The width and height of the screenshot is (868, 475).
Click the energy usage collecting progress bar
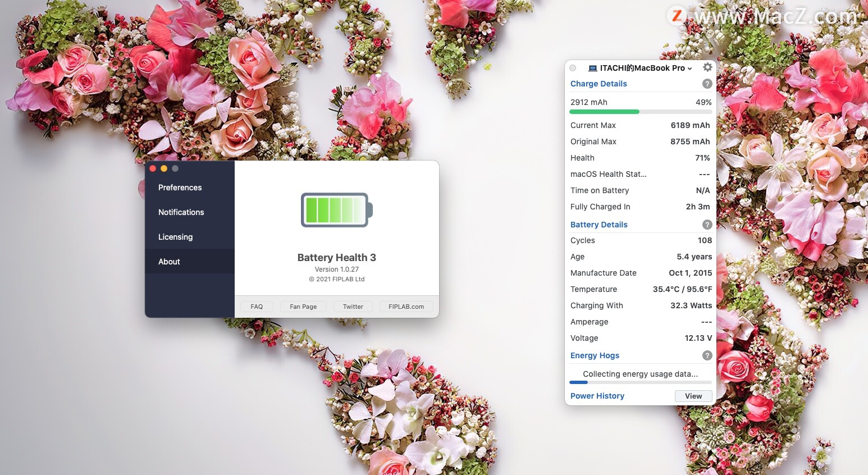pyautogui.click(x=641, y=382)
